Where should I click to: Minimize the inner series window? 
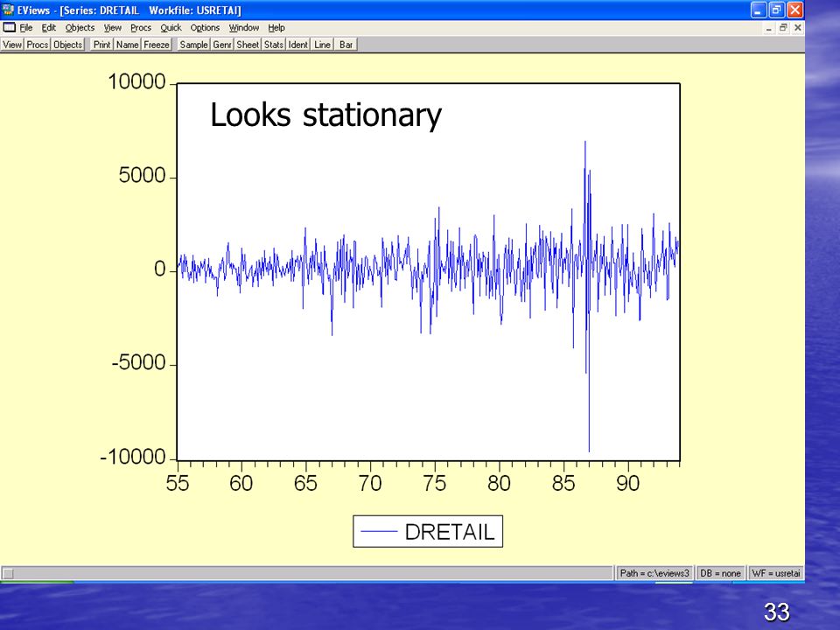tap(769, 28)
